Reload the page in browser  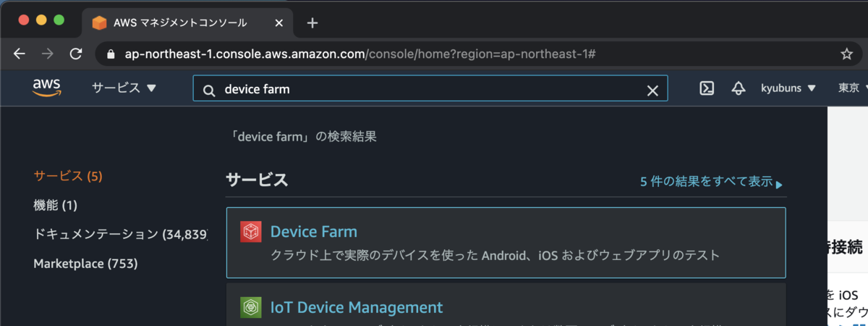pos(75,54)
